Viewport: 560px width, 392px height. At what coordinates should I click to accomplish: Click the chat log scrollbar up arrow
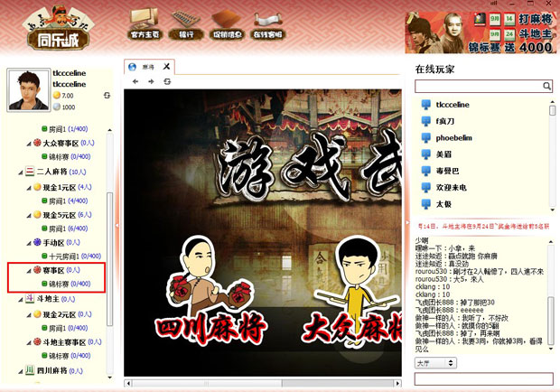coord(551,242)
